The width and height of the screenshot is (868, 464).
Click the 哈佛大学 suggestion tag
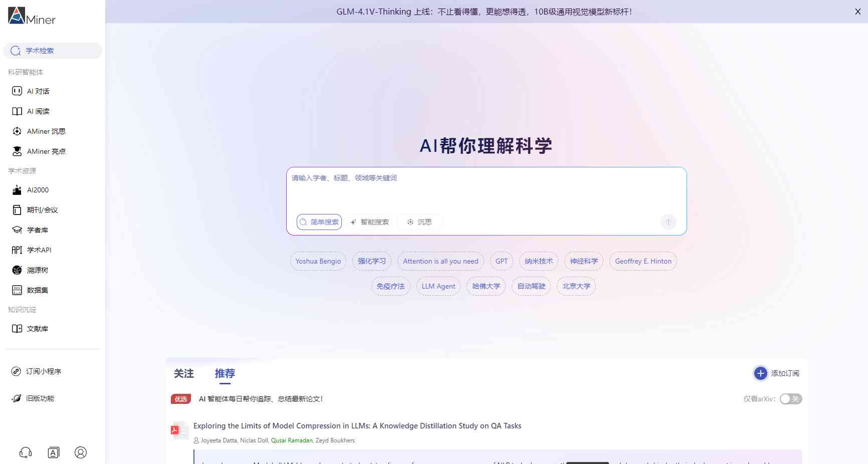click(x=486, y=286)
